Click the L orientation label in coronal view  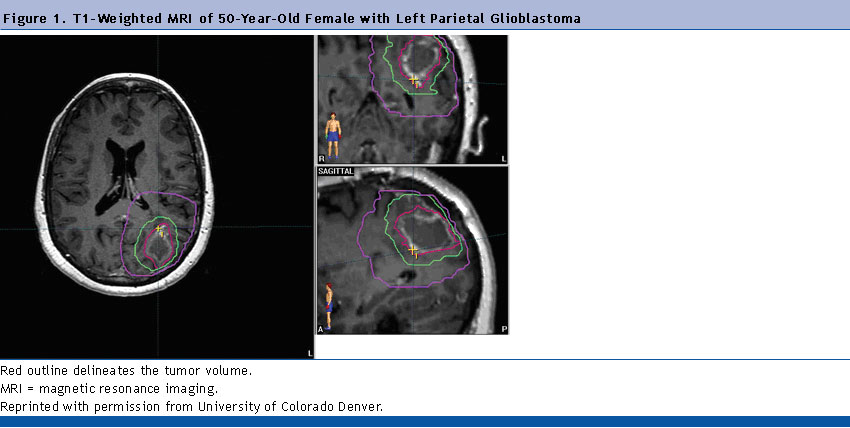click(x=504, y=159)
